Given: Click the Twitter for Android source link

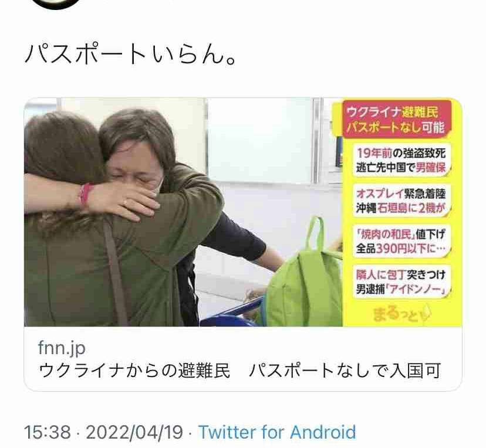Looking at the screenshot, I should click(x=277, y=432).
